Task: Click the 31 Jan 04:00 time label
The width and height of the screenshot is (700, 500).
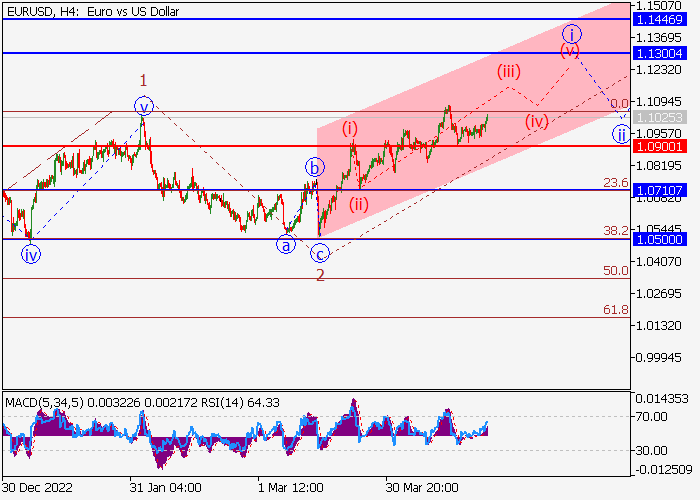Action: click(168, 487)
